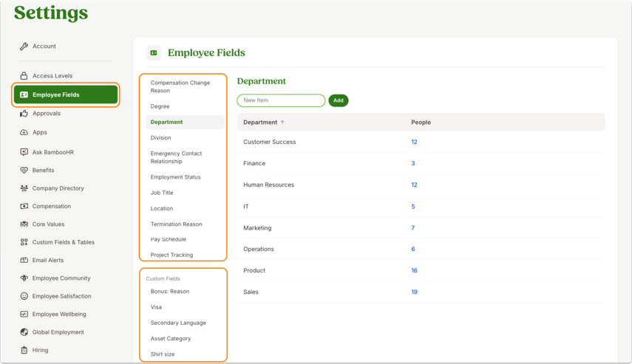Click the Employee Wellbeing pulse icon
This screenshot has width=632, height=364.
[24, 314]
